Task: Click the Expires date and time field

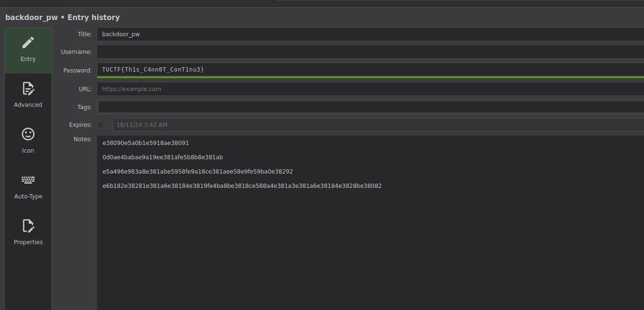Action: coord(377,125)
